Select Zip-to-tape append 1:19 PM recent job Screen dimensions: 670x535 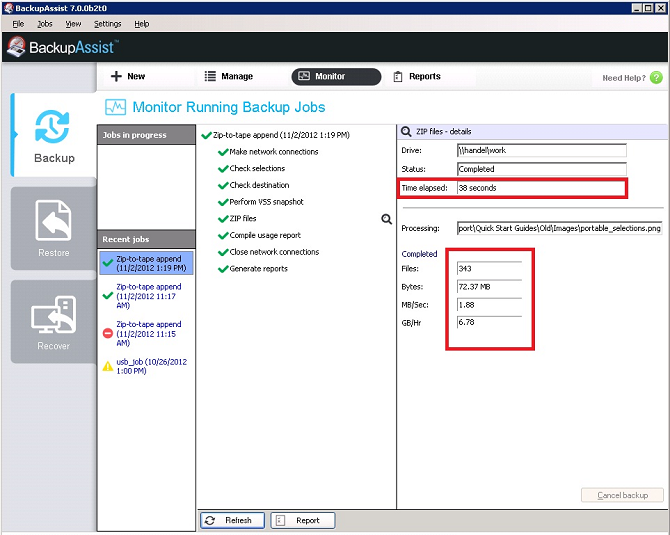click(146, 263)
